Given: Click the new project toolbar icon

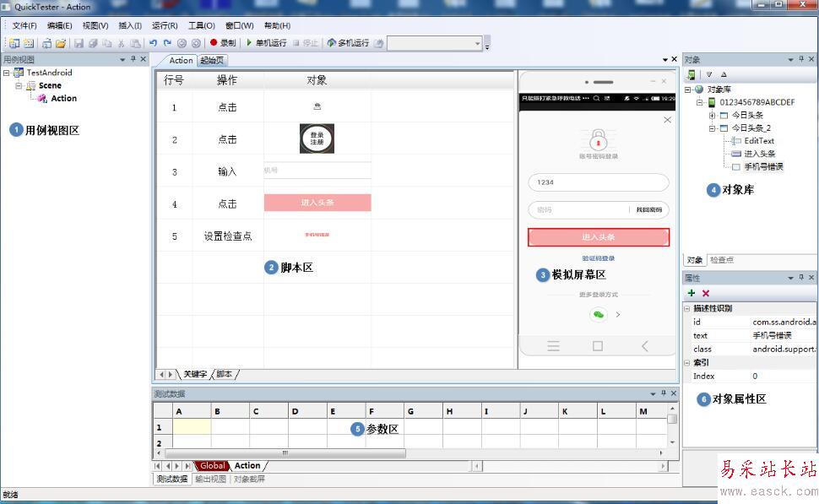Looking at the screenshot, I should 14,43.
